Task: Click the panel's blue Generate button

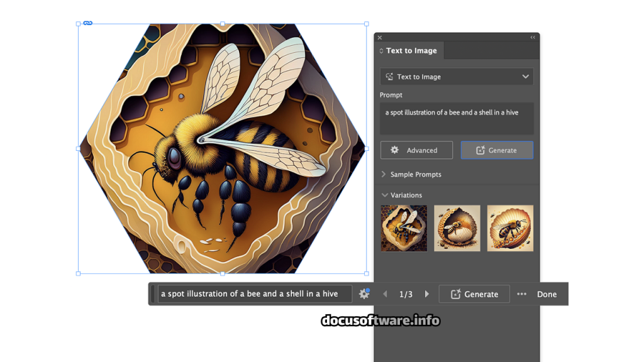Action: (497, 150)
